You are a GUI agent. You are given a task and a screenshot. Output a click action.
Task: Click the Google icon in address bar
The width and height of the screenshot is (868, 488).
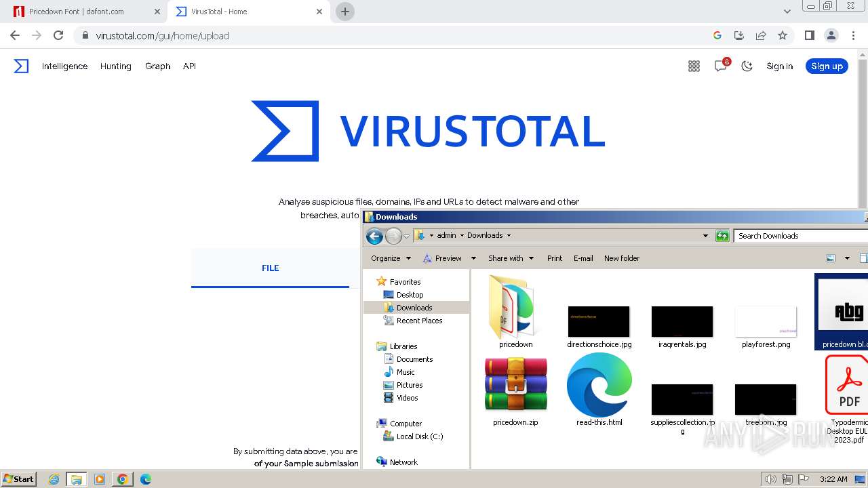coord(717,35)
